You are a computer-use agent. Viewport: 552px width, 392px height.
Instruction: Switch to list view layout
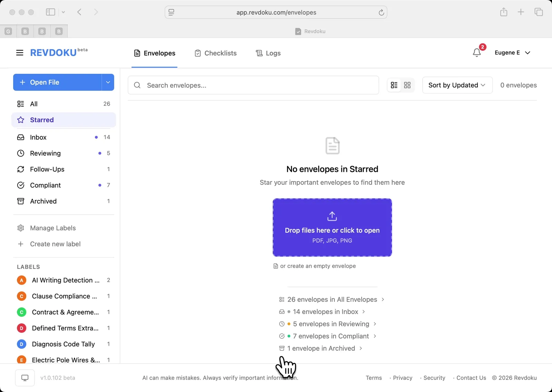394,85
